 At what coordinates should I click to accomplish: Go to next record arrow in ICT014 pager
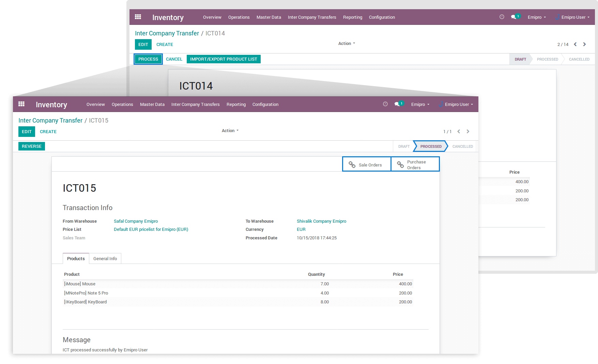pyautogui.click(x=584, y=44)
